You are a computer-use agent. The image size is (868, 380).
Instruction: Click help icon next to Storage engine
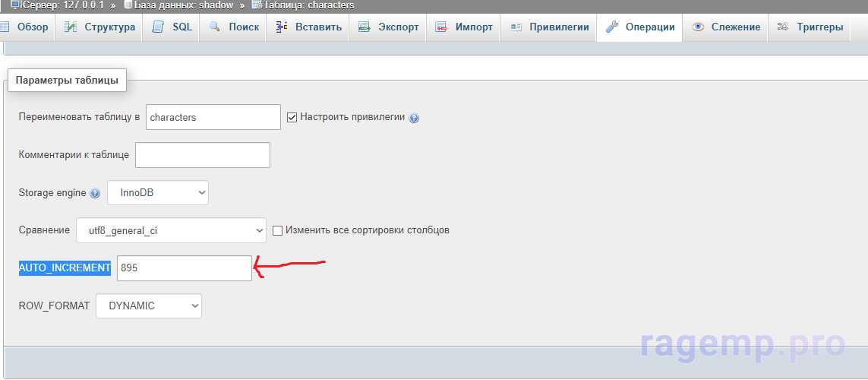coord(95,193)
